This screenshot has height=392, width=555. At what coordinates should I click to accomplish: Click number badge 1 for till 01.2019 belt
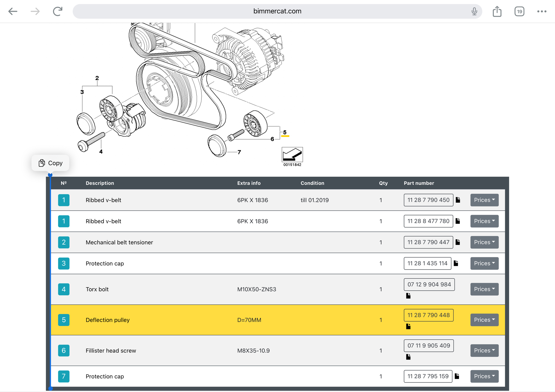click(64, 200)
